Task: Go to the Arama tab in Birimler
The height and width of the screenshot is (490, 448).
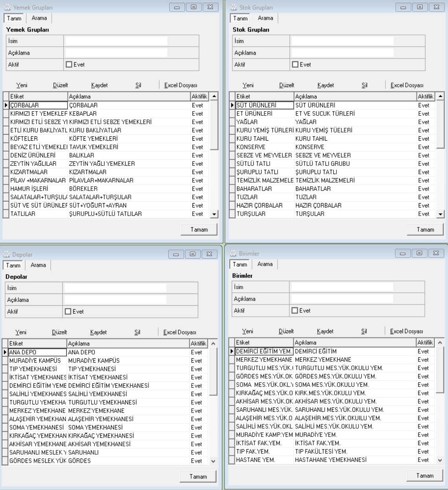Action: [265, 264]
